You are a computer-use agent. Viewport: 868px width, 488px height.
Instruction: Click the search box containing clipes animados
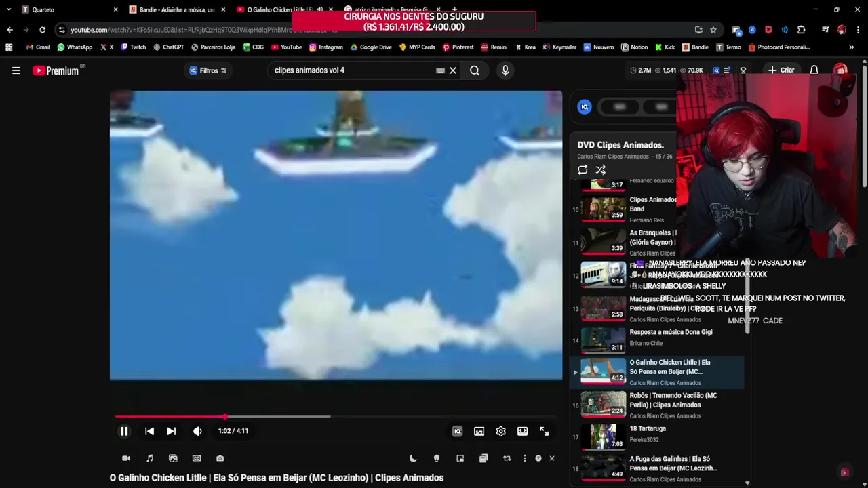pyautogui.click(x=353, y=70)
